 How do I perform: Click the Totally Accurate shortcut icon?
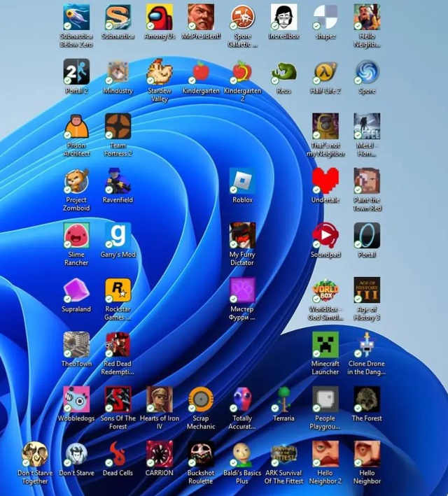(242, 399)
